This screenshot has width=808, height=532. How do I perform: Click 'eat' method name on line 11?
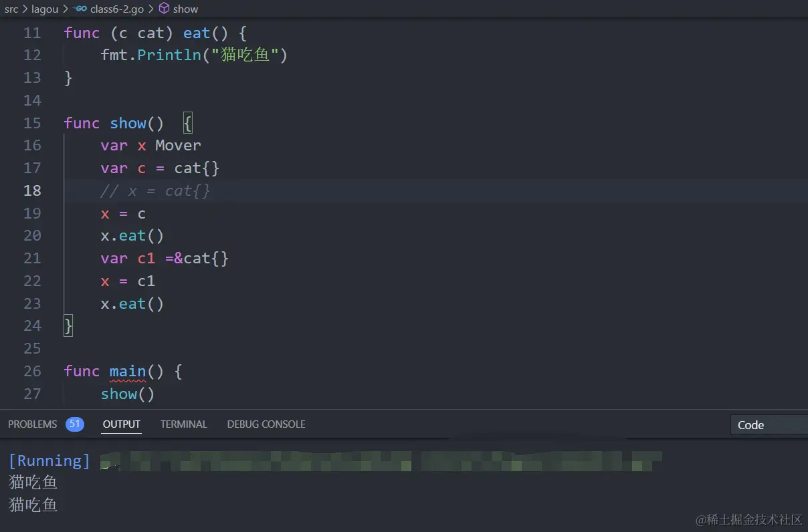pos(197,33)
